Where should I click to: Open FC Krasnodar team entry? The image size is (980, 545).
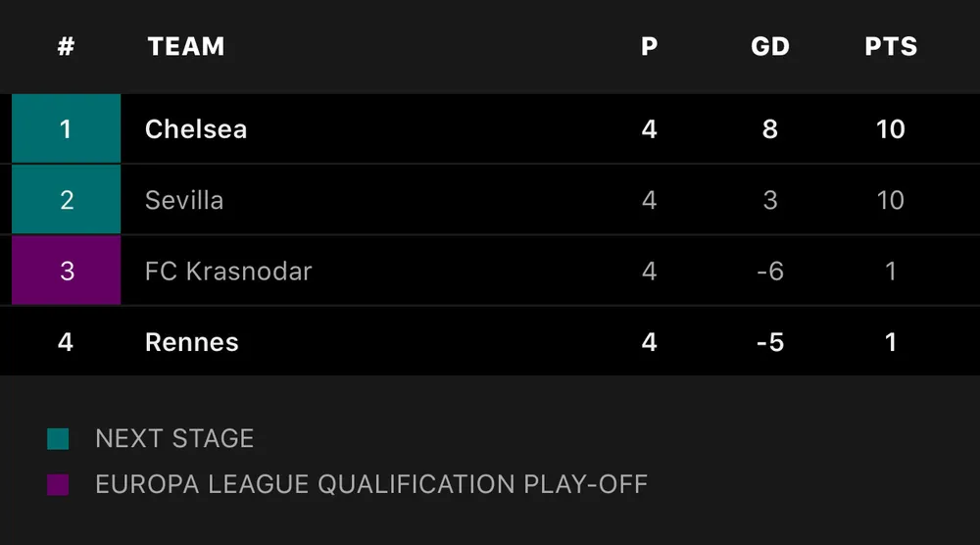[x=228, y=271]
